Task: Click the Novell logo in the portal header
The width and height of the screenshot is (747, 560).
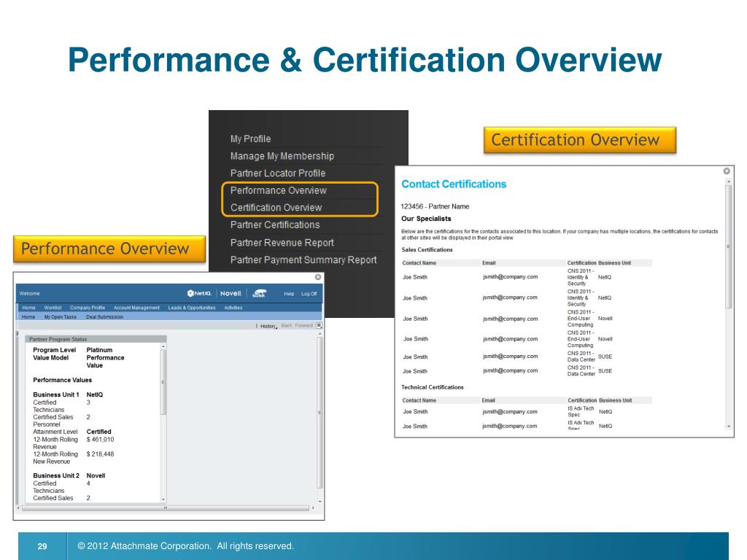Action: click(x=231, y=293)
